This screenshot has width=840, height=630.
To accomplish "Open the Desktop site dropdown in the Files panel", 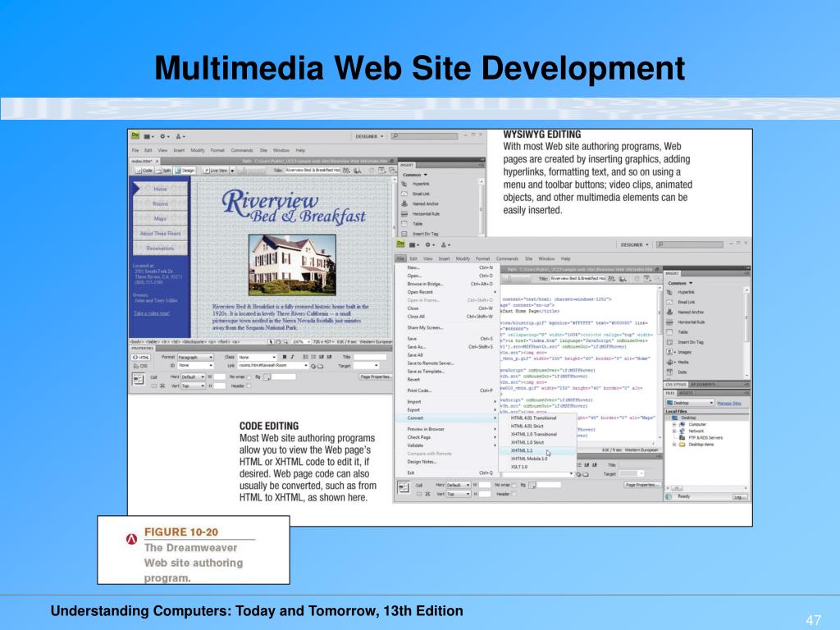I will pos(690,403).
